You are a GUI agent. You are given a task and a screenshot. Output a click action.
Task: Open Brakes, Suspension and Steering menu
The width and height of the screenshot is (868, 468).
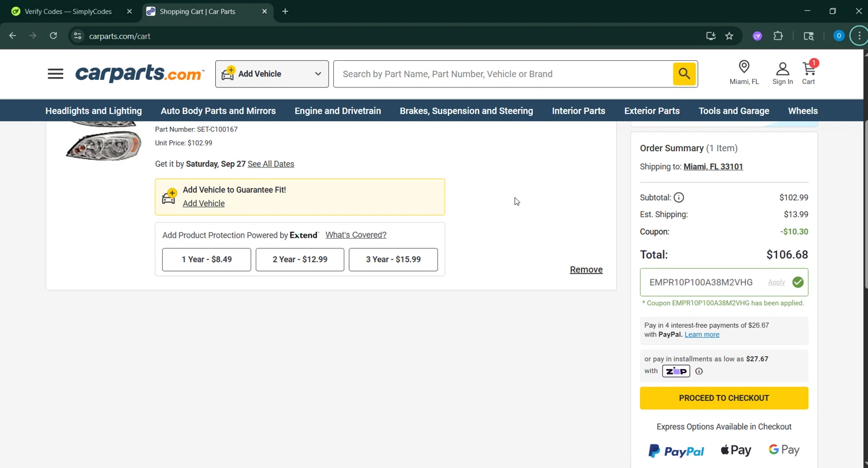pyautogui.click(x=466, y=111)
